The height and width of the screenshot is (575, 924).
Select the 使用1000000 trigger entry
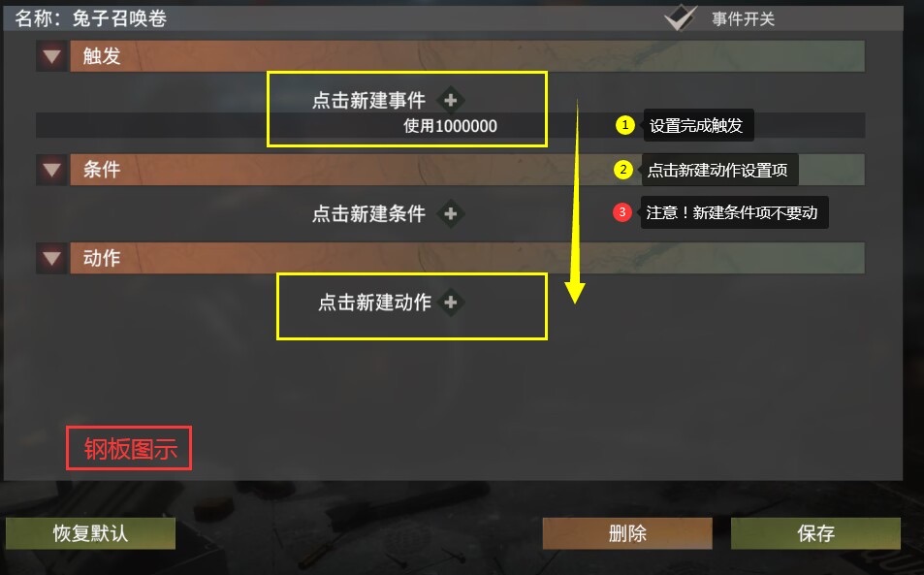pos(450,125)
